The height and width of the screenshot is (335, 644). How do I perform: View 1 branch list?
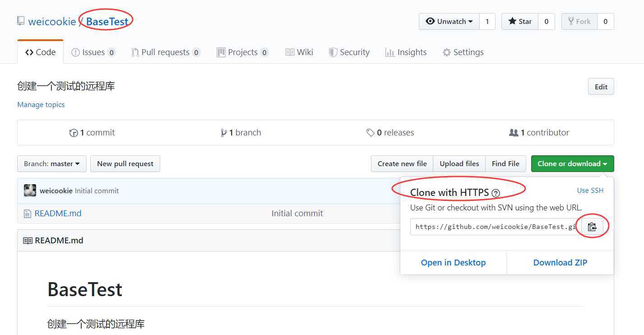(x=241, y=133)
